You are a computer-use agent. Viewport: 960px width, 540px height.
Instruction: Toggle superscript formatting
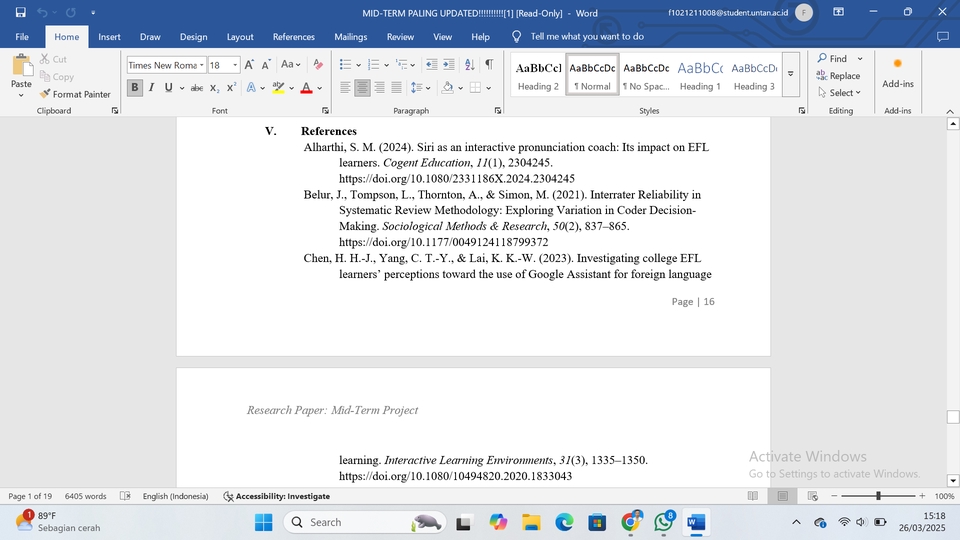(231, 88)
